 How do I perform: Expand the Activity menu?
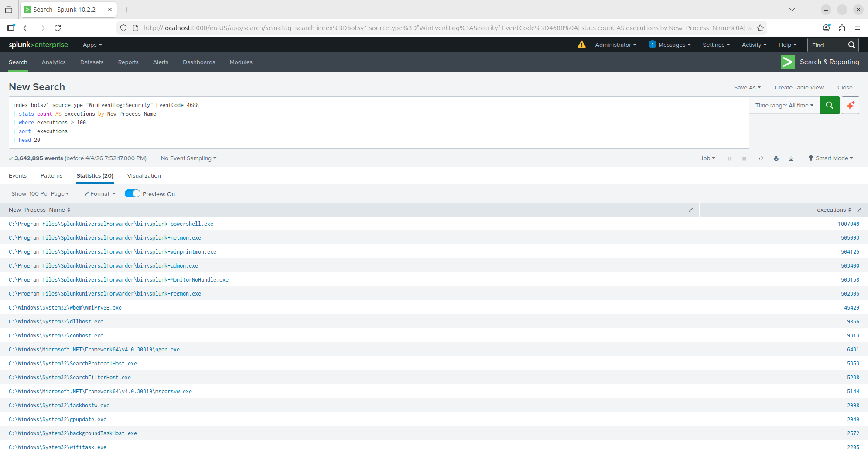754,45
